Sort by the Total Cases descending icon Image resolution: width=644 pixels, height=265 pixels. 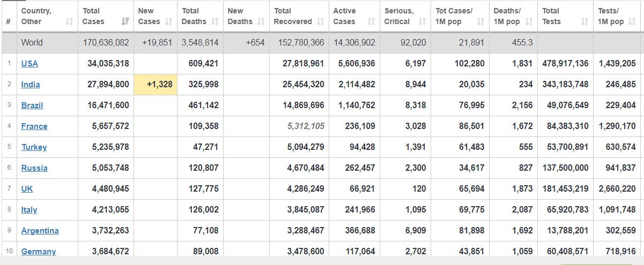coord(126,21)
